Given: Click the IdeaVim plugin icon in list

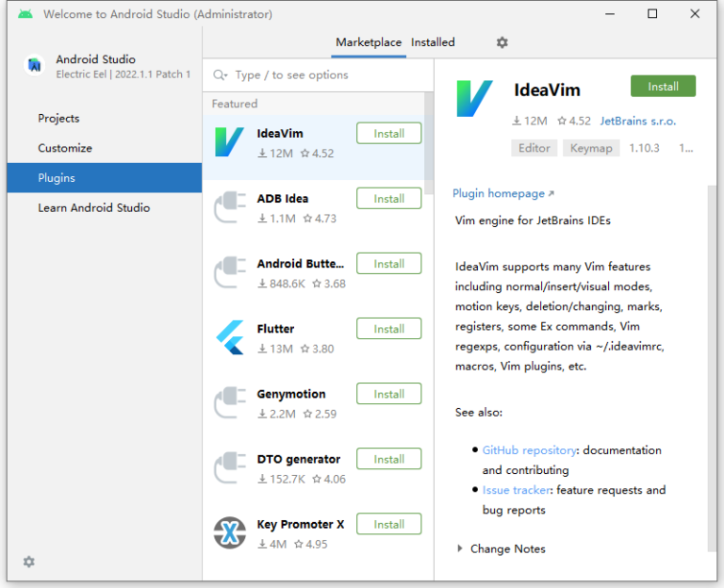Looking at the screenshot, I should coord(229,142).
